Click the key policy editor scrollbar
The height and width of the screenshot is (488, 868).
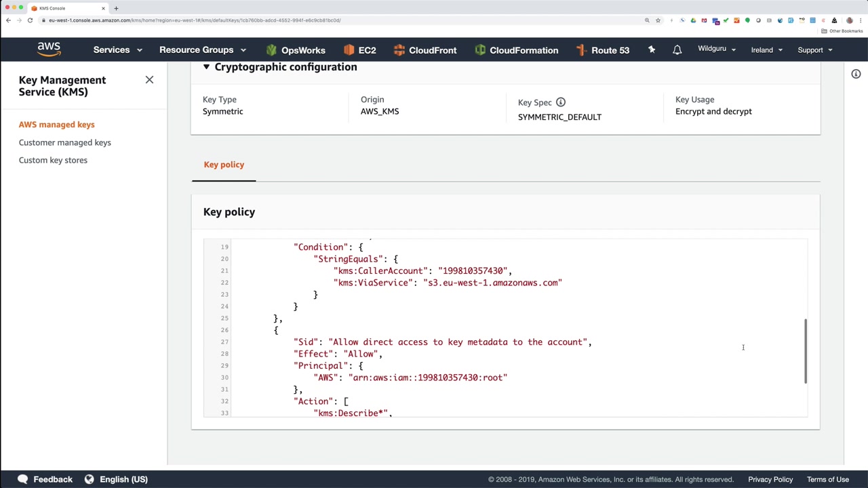click(805, 350)
